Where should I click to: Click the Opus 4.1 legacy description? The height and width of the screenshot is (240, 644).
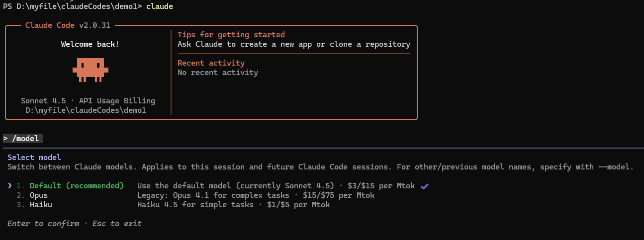click(x=256, y=195)
